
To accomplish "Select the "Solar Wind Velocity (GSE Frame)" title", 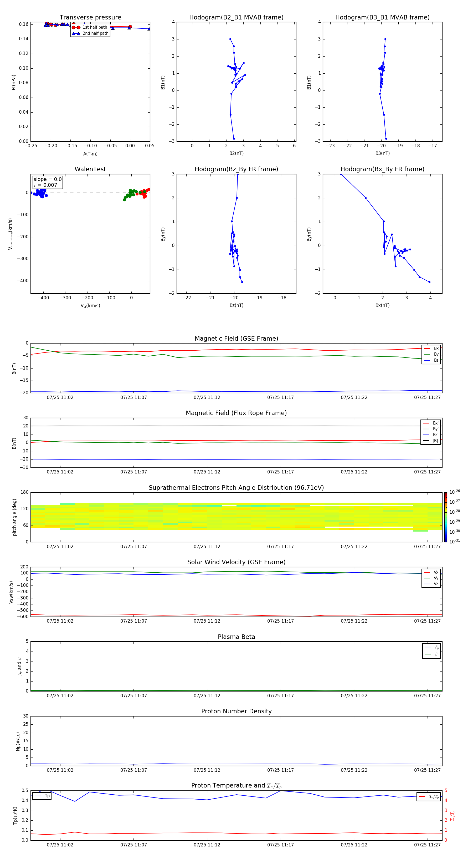I will [x=236, y=562].
